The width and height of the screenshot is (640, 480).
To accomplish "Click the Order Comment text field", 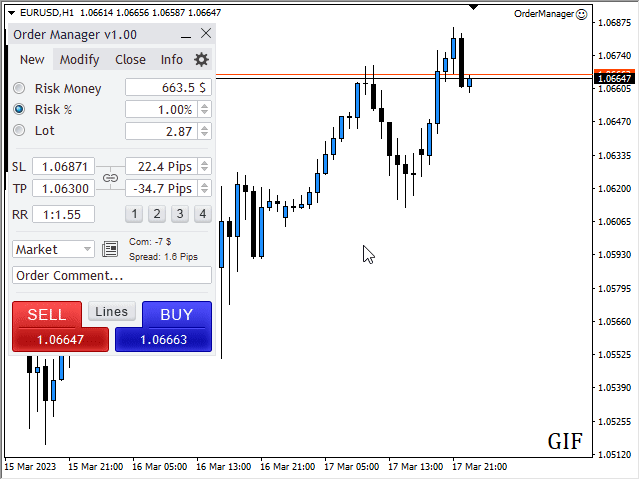I will (x=112, y=275).
